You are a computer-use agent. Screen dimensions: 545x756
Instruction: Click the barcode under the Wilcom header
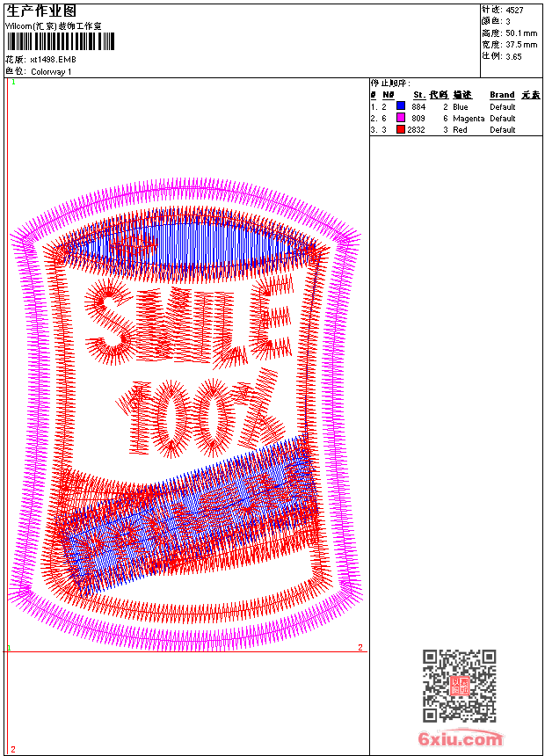point(51,41)
